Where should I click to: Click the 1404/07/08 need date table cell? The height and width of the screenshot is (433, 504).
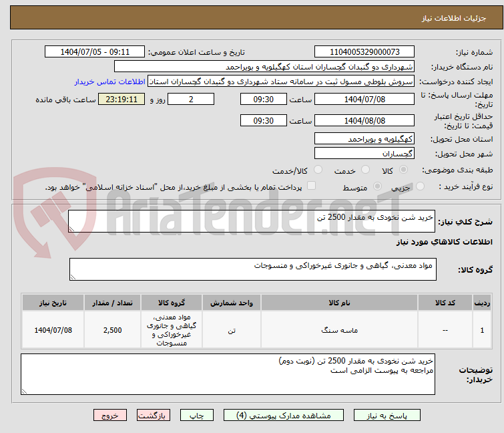coord(53,330)
